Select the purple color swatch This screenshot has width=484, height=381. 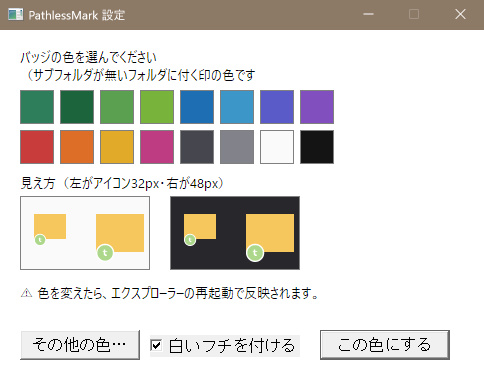317,107
